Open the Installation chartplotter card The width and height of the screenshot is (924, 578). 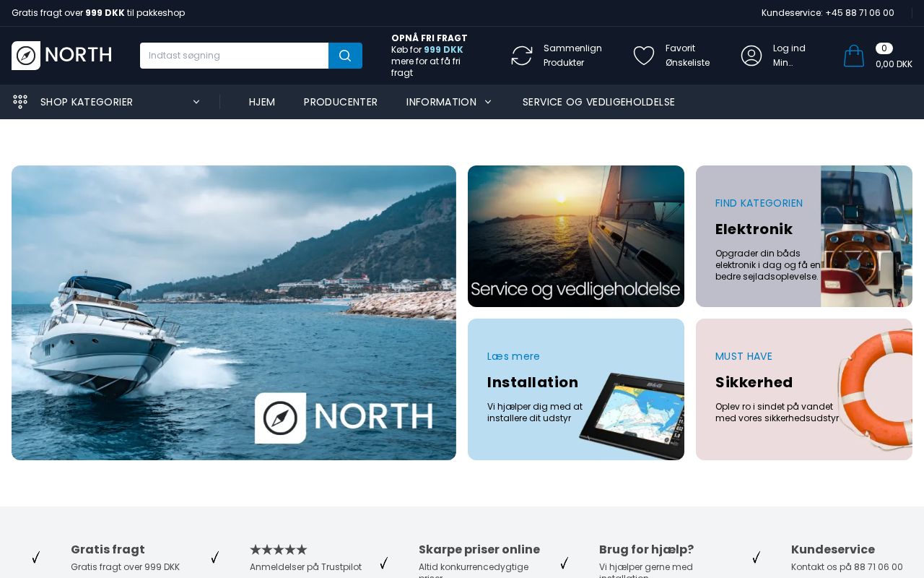(576, 389)
